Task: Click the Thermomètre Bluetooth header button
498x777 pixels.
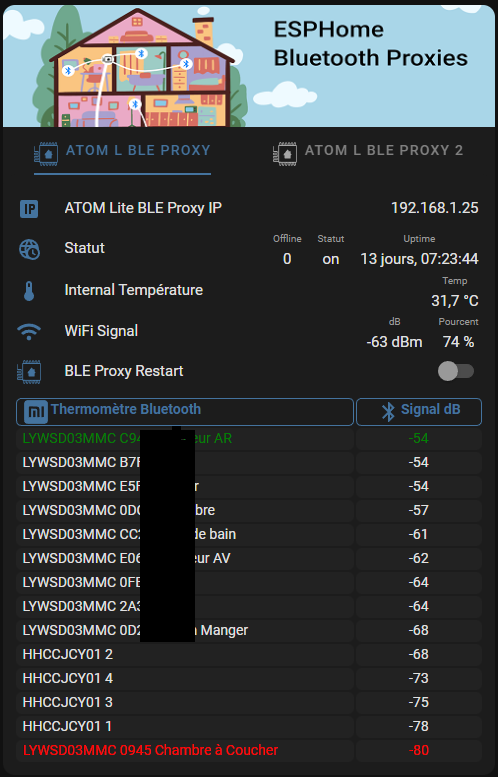Action: pos(185,411)
